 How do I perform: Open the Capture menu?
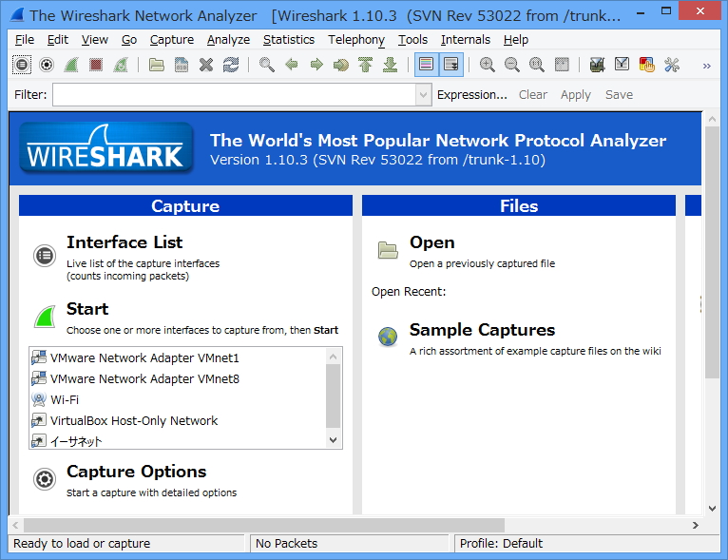[172, 40]
